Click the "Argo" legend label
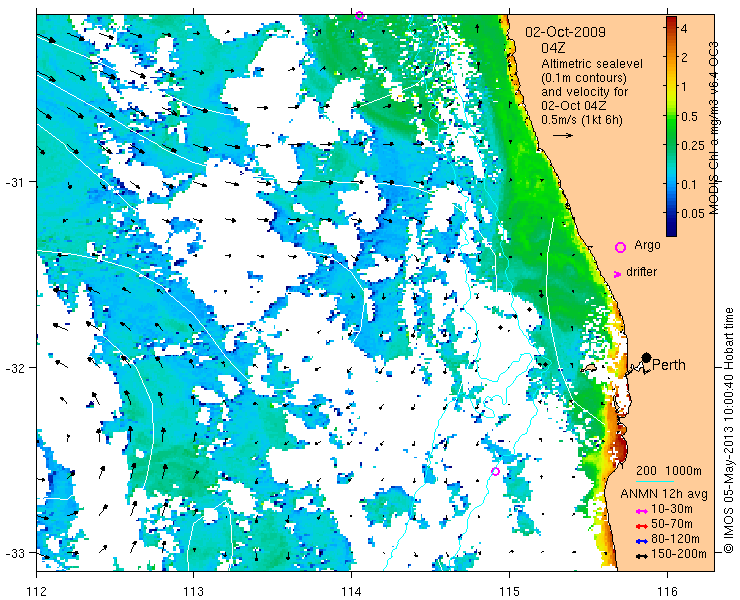 click(647, 245)
